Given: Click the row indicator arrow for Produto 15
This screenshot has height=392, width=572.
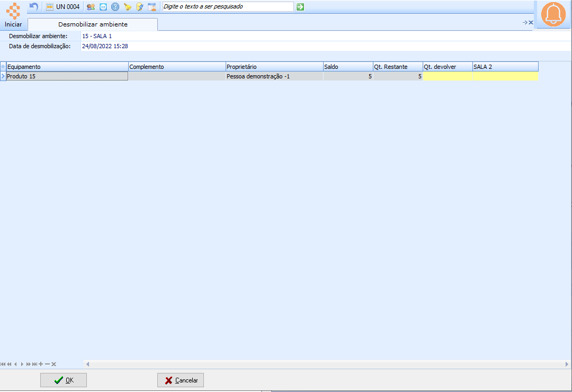Looking at the screenshot, I should click(3, 76).
